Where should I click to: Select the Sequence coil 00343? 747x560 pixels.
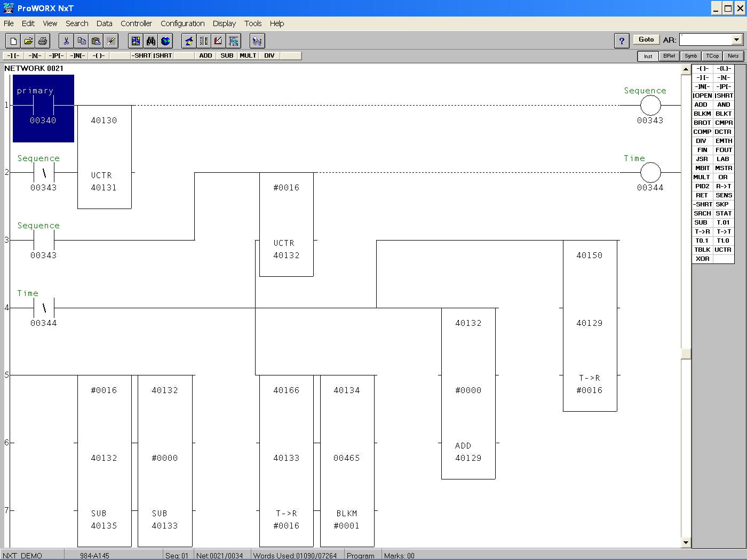click(x=650, y=106)
